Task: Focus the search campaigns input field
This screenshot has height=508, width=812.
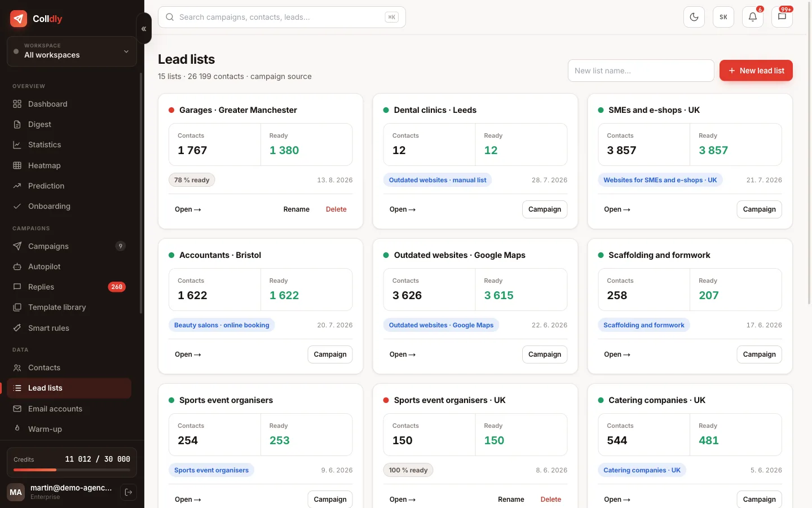Action: pos(282,17)
